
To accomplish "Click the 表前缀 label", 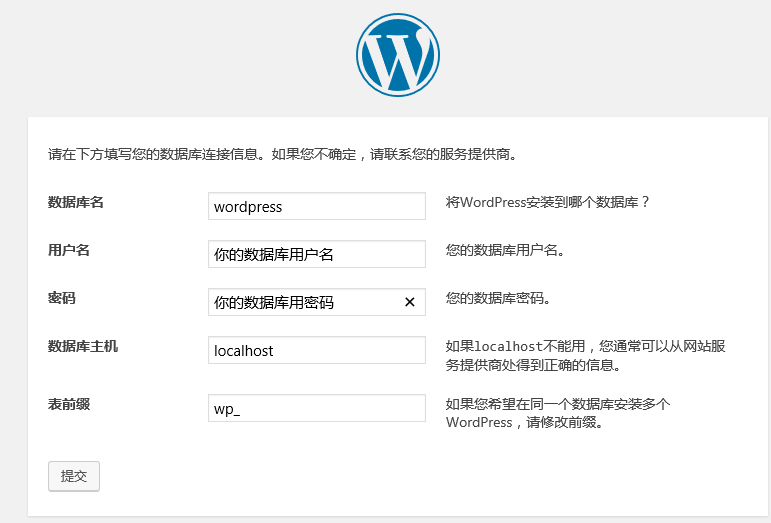I will coord(69,404).
